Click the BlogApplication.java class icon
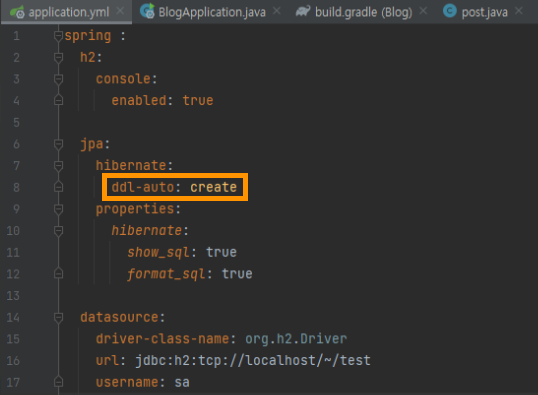The height and width of the screenshot is (395, 538). coord(148,11)
